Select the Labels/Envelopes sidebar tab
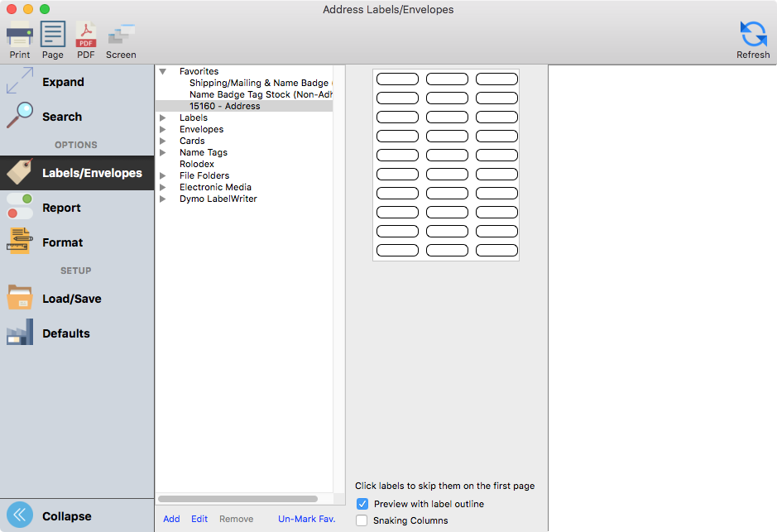Image resolution: width=777 pixels, height=532 pixels. click(77, 173)
